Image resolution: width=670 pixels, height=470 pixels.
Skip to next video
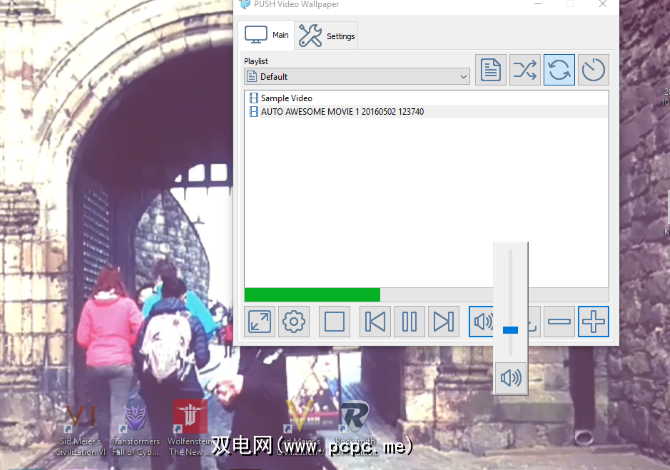point(444,321)
